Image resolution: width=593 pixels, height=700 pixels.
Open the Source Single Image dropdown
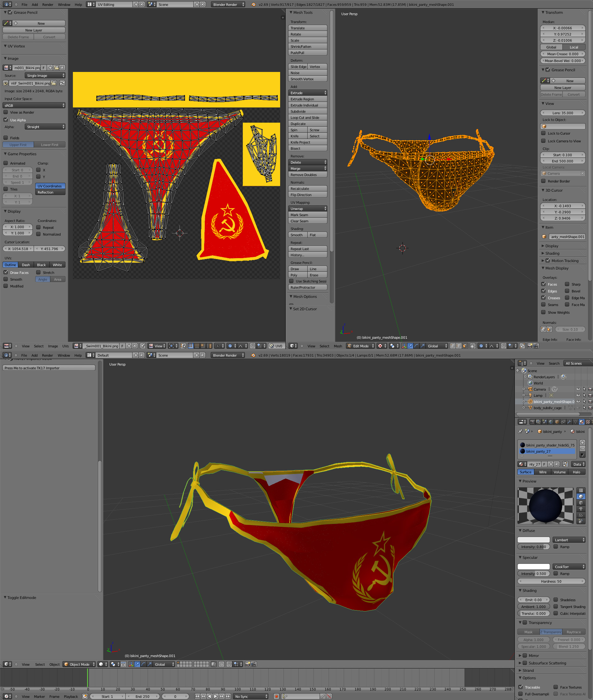(x=45, y=76)
